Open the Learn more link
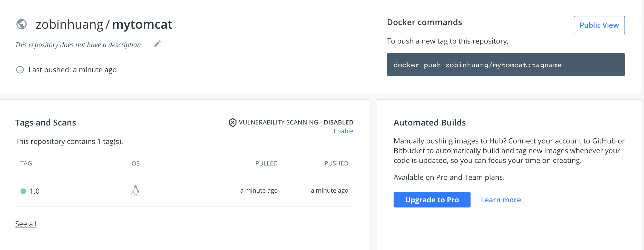This screenshot has height=250, width=644. 501,200
